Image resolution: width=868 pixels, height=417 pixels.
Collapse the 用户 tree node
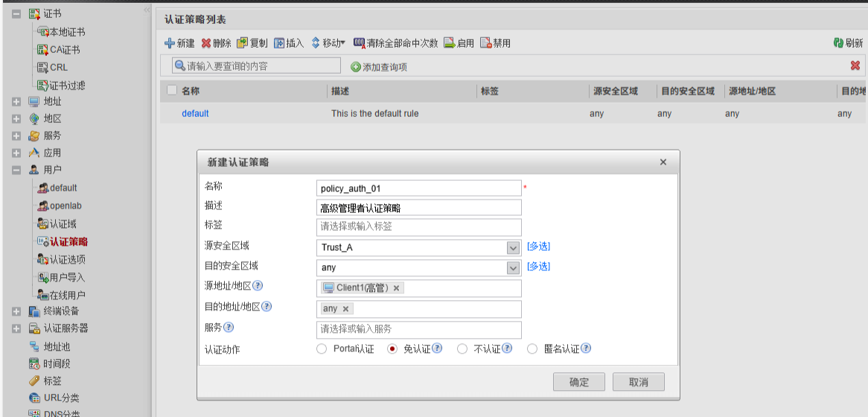click(x=16, y=170)
